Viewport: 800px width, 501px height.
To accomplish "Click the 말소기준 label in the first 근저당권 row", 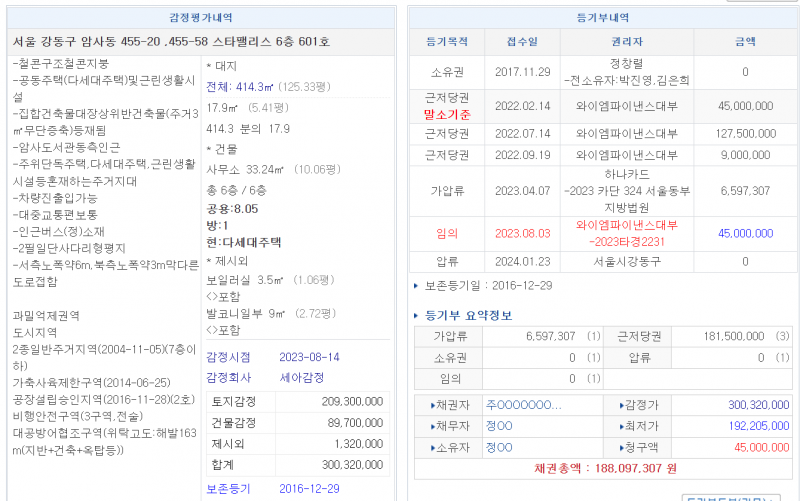I will pos(446,115).
